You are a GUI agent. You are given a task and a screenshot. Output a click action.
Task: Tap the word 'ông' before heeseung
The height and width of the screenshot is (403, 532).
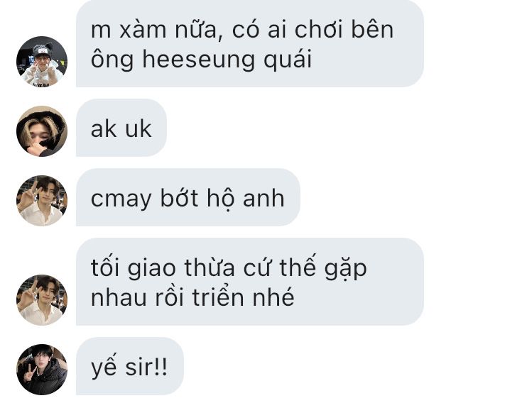pyautogui.click(x=112, y=60)
